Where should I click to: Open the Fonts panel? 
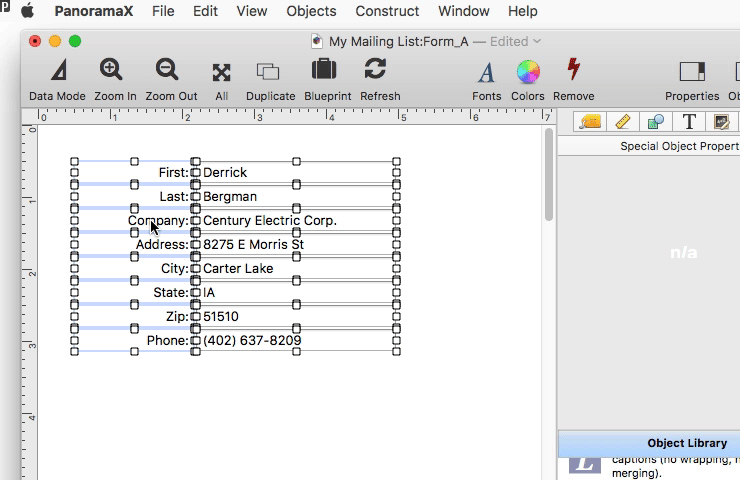click(x=487, y=81)
